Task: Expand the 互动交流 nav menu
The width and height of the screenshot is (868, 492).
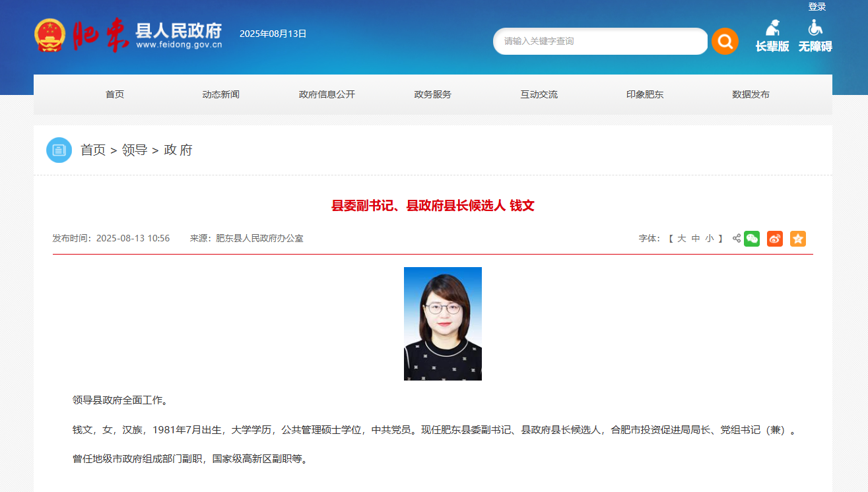Action: [539, 94]
